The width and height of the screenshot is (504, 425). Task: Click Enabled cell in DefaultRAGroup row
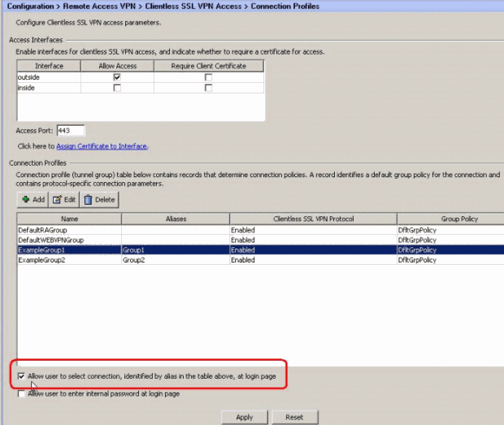point(314,230)
